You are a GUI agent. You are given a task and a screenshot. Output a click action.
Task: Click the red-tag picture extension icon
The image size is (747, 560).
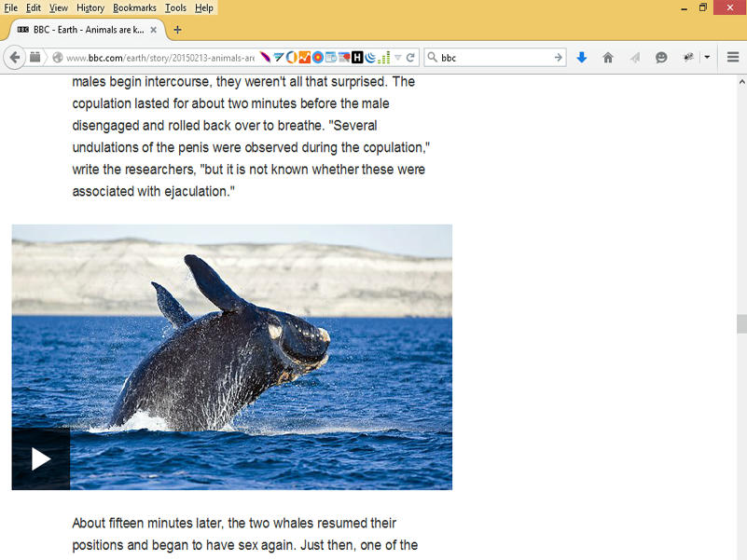tap(344, 58)
